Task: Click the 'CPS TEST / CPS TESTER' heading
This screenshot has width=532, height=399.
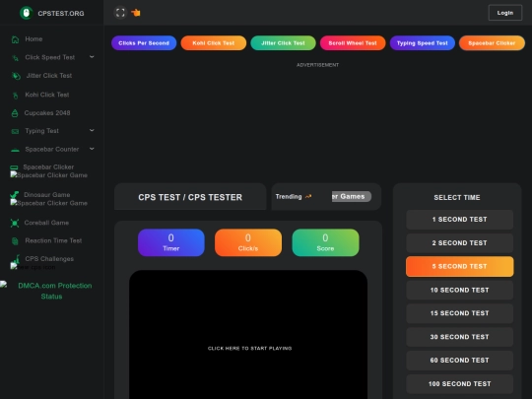Action: [190, 197]
